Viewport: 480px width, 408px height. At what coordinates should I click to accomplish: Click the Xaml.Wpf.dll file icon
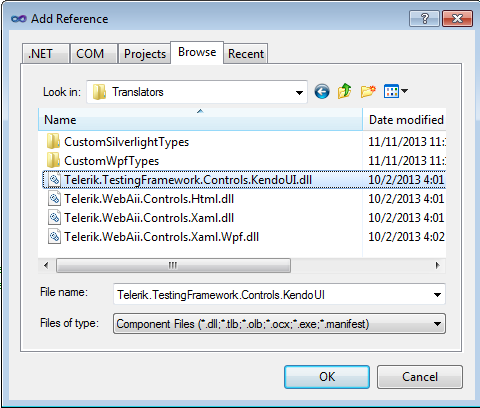tap(54, 237)
